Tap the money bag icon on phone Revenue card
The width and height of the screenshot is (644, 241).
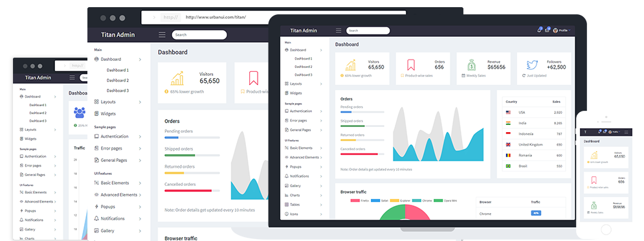pos(594,205)
